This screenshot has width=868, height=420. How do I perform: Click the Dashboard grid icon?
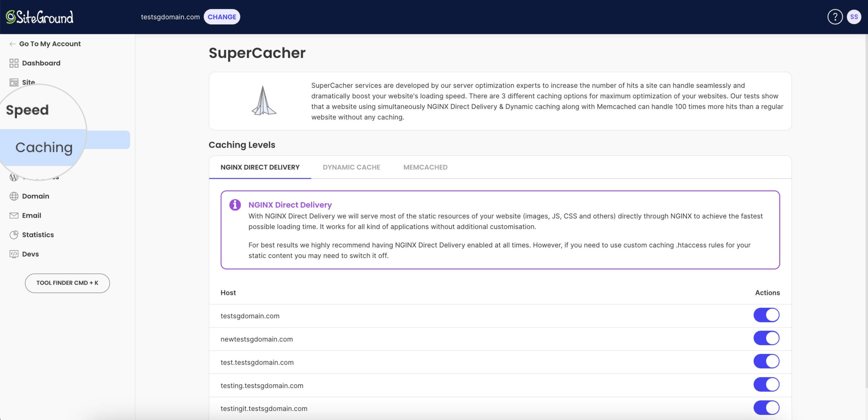coord(14,63)
